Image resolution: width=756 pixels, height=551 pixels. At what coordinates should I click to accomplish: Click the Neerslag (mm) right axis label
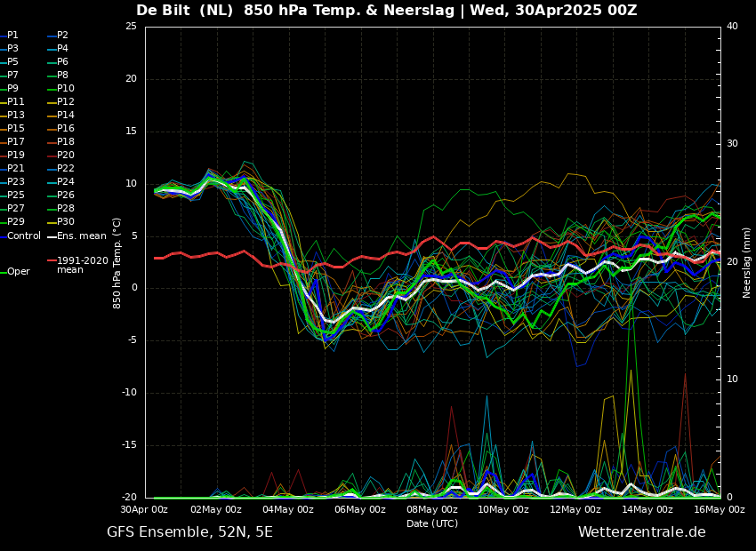point(747,262)
